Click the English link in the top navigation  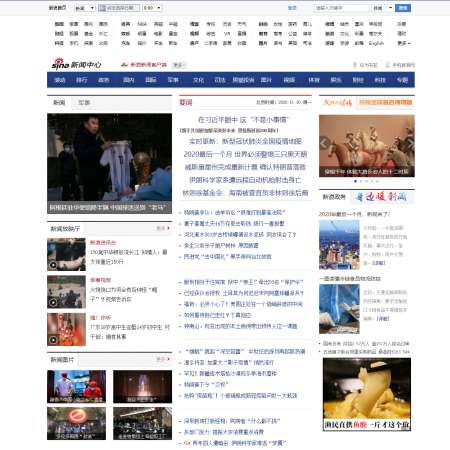coord(376,43)
